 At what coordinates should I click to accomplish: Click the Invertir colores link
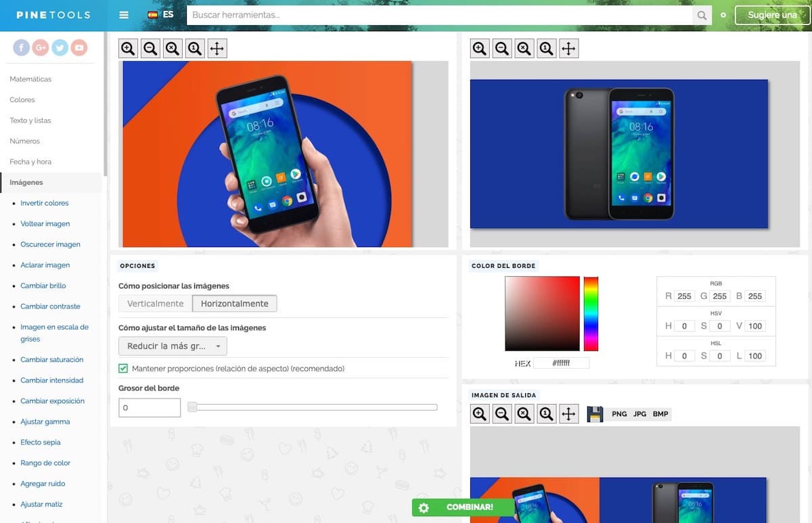pyautogui.click(x=45, y=203)
